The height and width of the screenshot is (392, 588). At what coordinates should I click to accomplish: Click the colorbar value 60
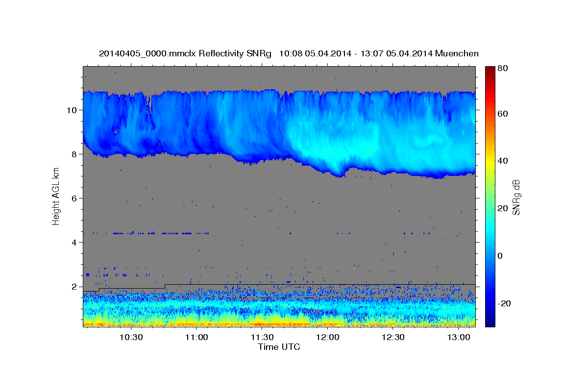pyautogui.click(x=503, y=114)
